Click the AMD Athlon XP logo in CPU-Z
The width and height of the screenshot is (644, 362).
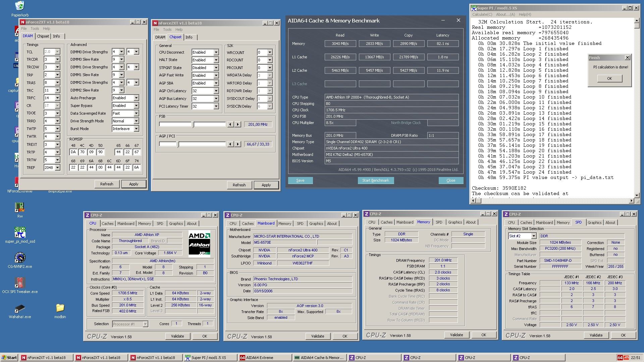[x=200, y=244]
